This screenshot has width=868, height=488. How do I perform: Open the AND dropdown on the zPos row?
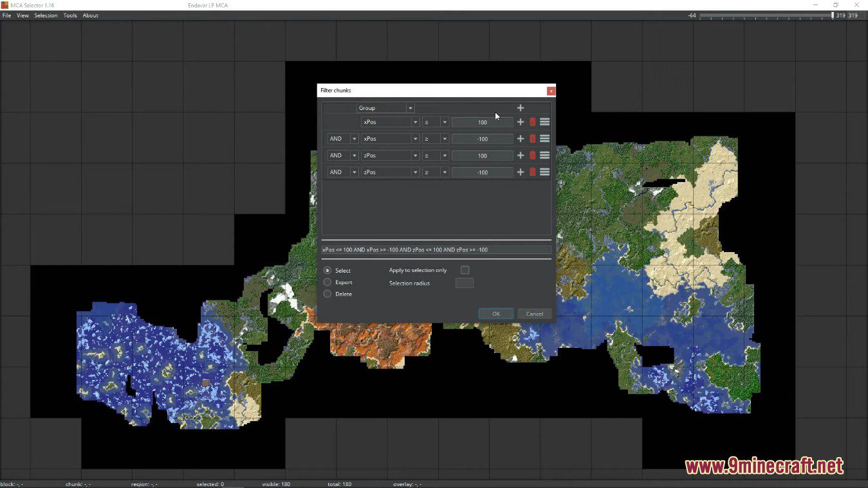click(353, 155)
